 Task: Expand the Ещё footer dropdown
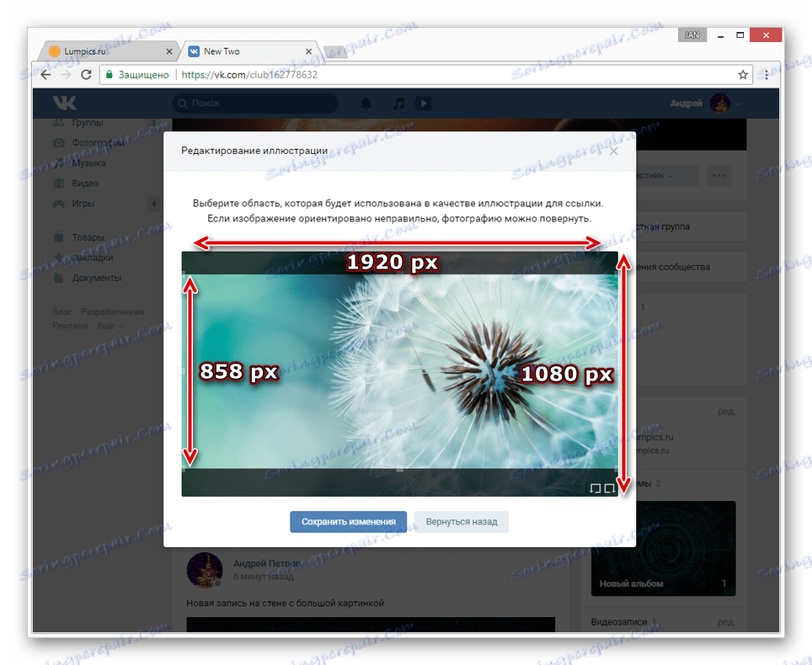pos(111,326)
